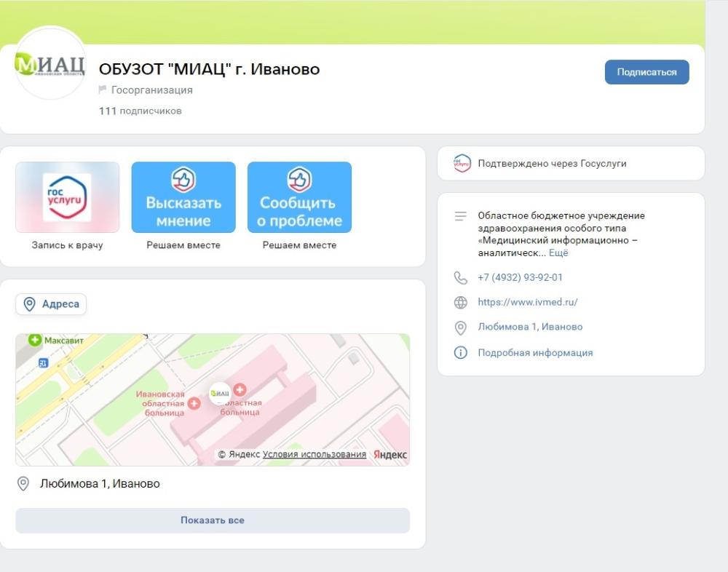Click "111 подписчиков" to view followers
The image size is (728, 572).
coord(141,111)
